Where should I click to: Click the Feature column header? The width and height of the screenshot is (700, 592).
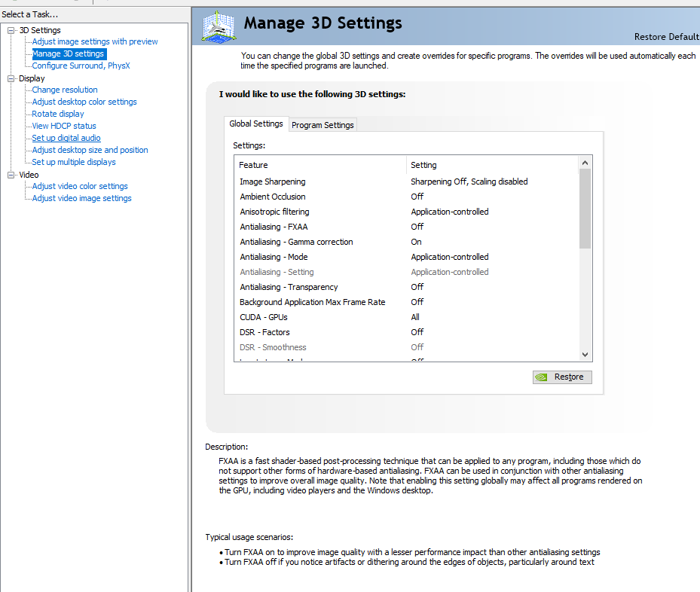pyautogui.click(x=320, y=165)
